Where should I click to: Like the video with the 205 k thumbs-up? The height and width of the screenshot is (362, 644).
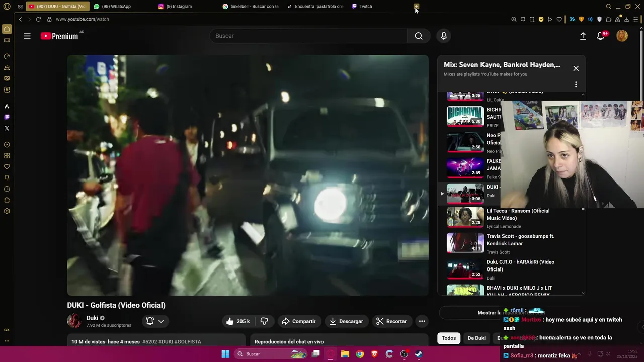(238, 321)
